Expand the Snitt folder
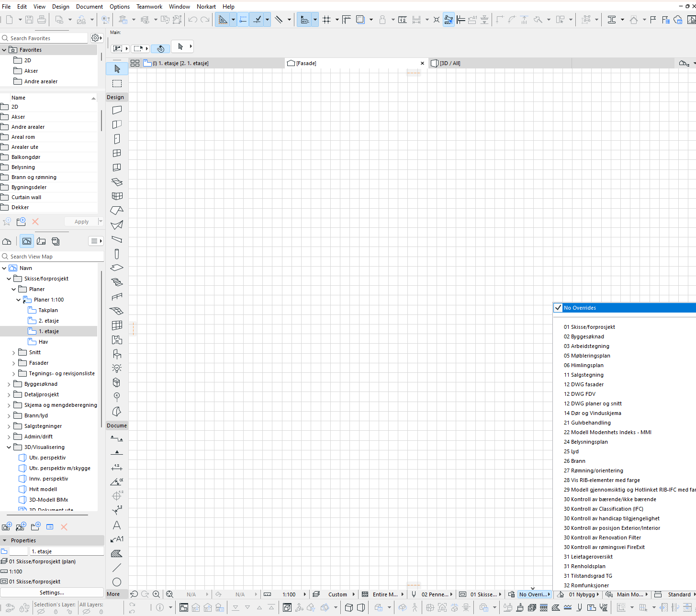The image size is (696, 616). 13,353
